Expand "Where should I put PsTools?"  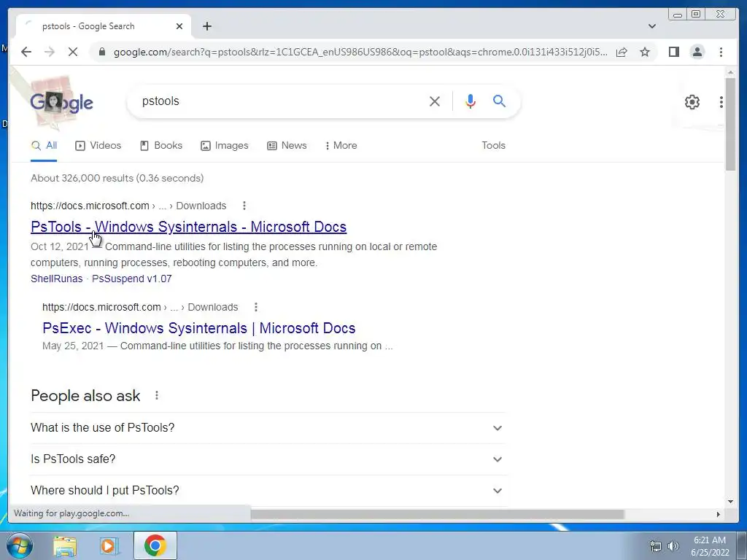pos(268,491)
